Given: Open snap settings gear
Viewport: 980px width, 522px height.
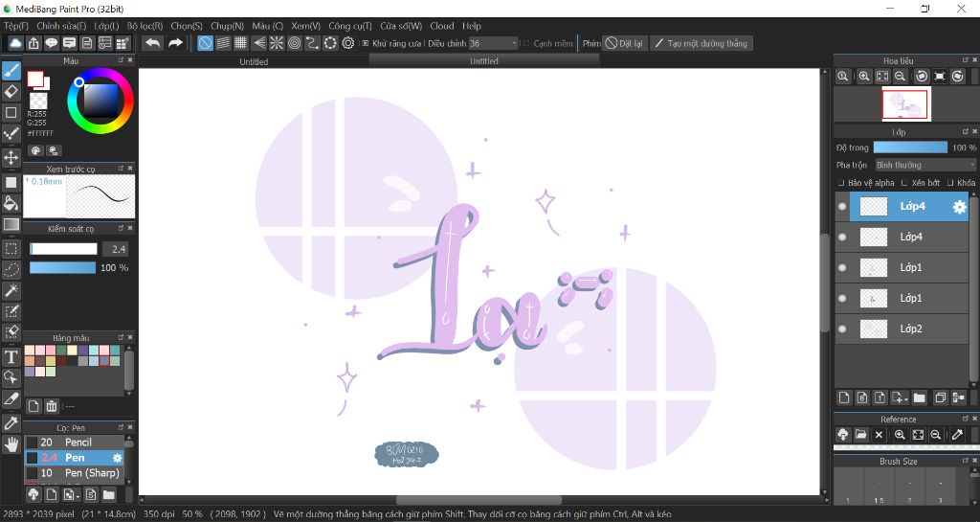Looking at the screenshot, I should [348, 43].
